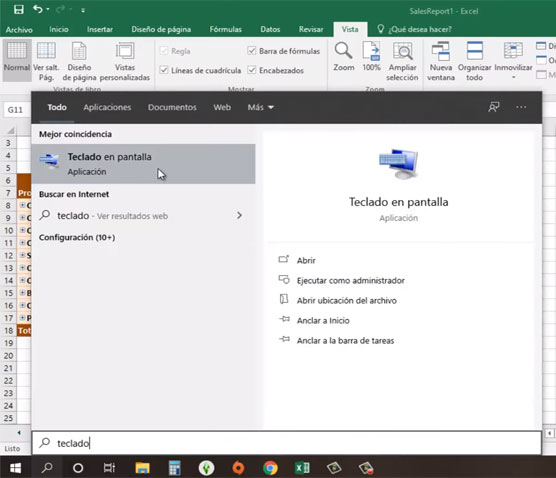Open a Nueva ventana
This screenshot has height=478, width=556.
click(x=441, y=61)
